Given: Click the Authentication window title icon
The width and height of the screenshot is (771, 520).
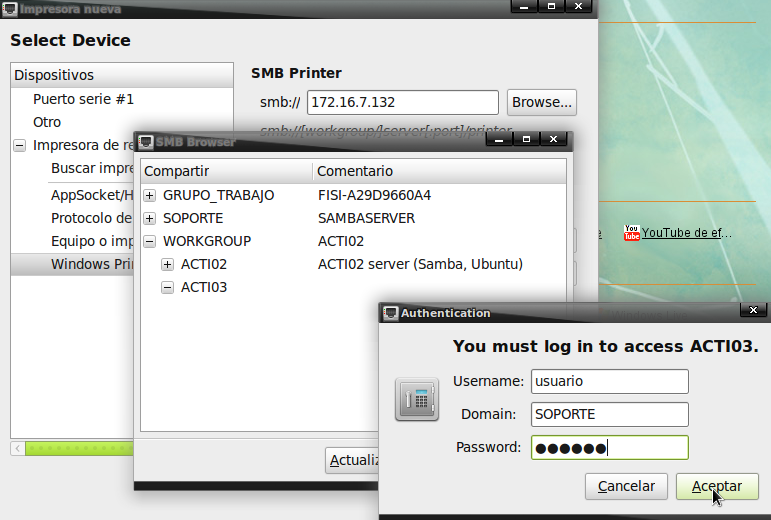Looking at the screenshot, I should click(x=390, y=313).
